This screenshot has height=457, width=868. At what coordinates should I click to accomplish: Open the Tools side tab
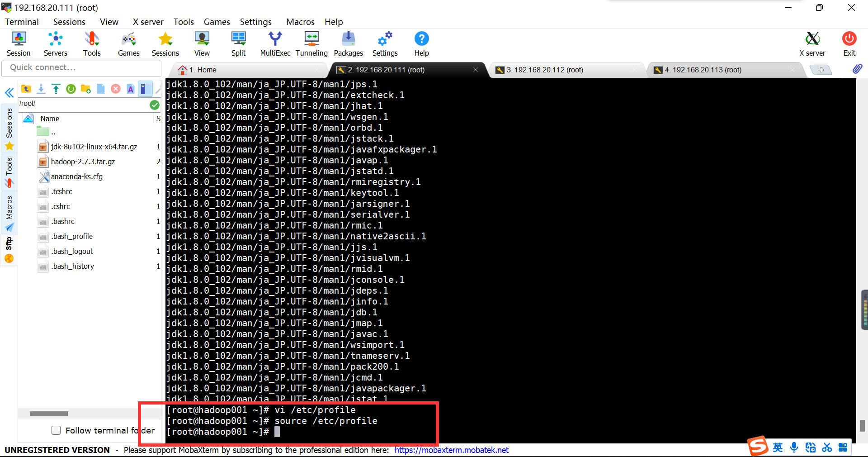[x=9, y=172]
